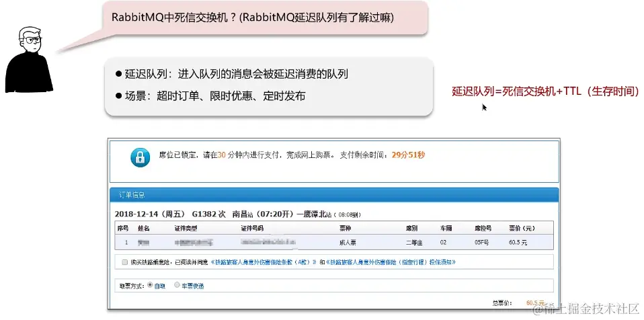Click the 证件类型 column header
The width and height of the screenshot is (644, 320).
tap(186, 228)
